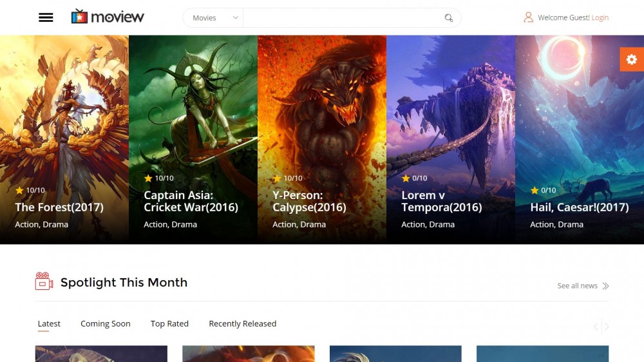Screen dimensions: 644x362
Task: Click the Login link
Action: point(600,17)
